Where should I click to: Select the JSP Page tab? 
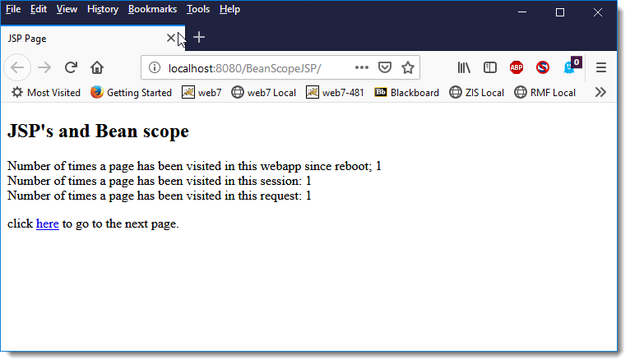(92, 39)
